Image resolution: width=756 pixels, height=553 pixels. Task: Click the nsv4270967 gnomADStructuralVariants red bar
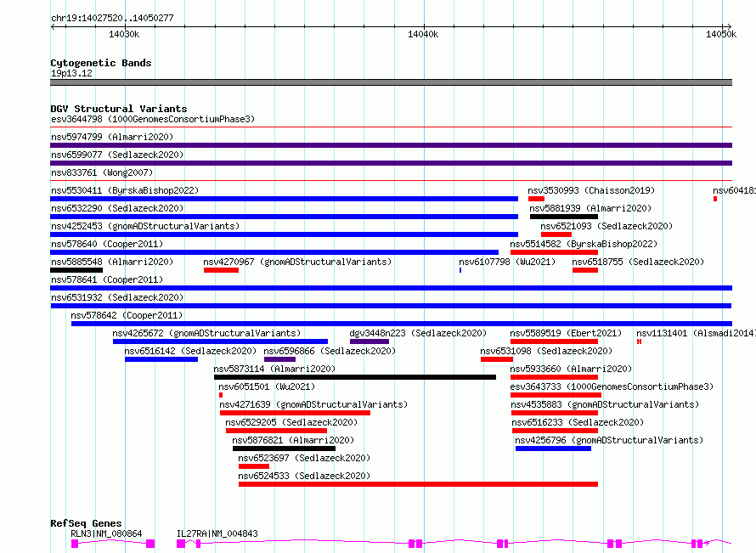coord(222,270)
